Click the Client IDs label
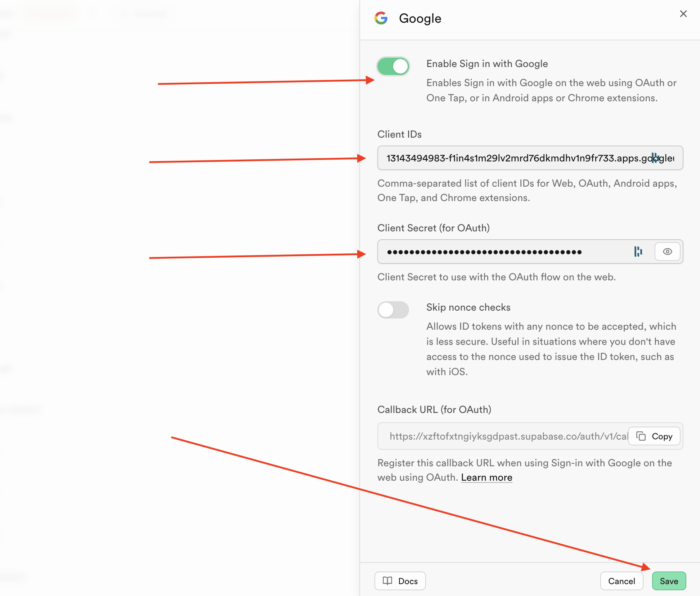This screenshot has height=596, width=700. [399, 134]
